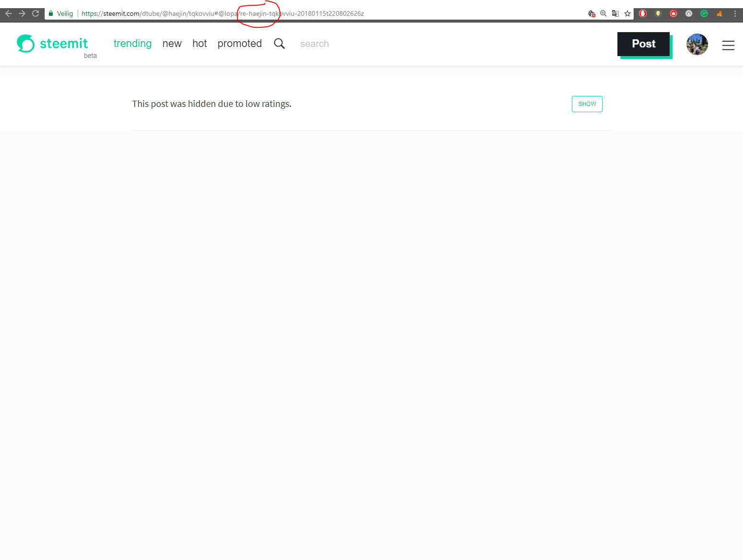
Task: Open the trending tab
Action: [x=132, y=44]
